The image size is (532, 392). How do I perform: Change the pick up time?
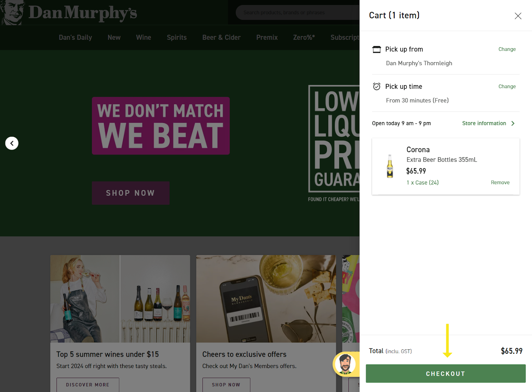pos(507,86)
